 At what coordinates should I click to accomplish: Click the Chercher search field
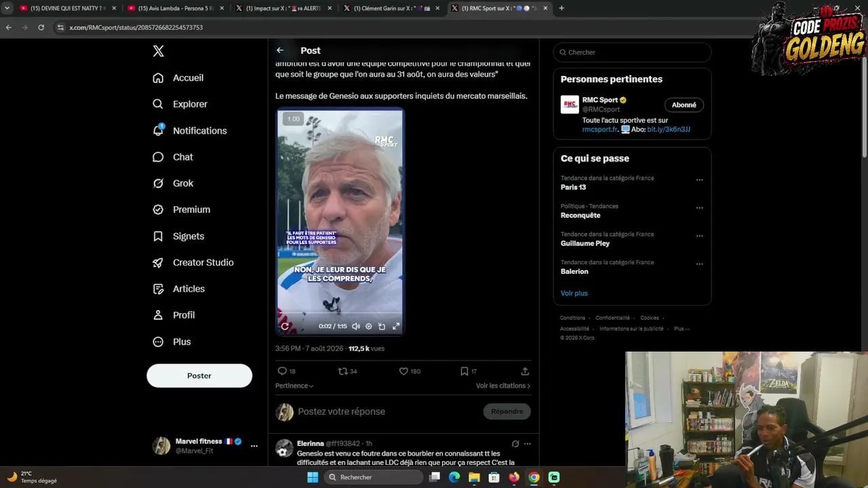[x=632, y=52]
